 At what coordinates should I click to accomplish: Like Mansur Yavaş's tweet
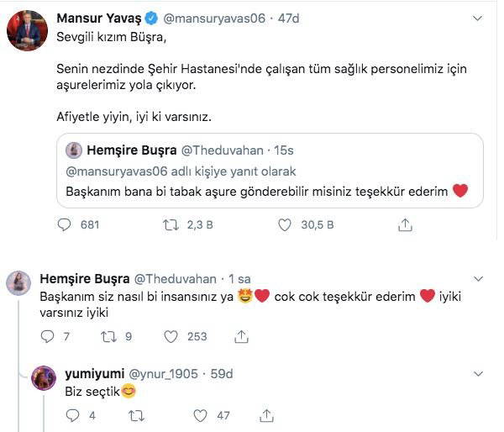pyautogui.click(x=285, y=224)
